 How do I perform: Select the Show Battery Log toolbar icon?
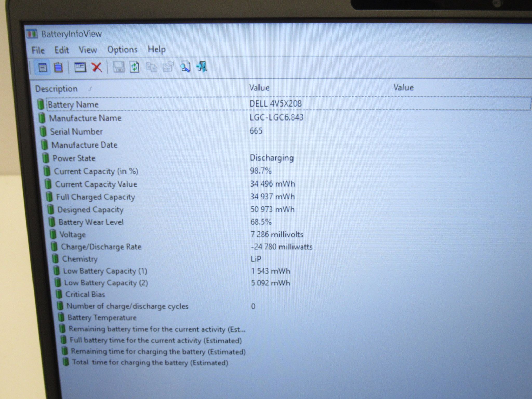pyautogui.click(x=58, y=68)
